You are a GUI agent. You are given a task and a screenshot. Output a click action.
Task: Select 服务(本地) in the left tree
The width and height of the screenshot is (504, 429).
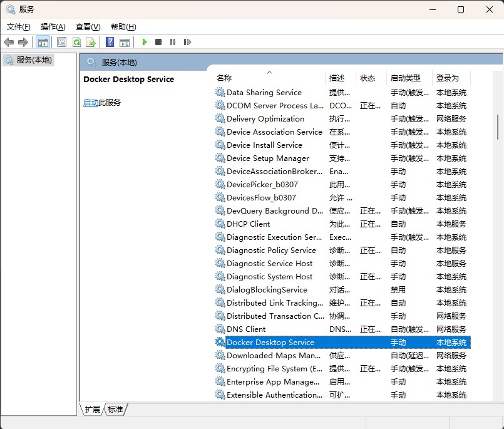tap(34, 60)
